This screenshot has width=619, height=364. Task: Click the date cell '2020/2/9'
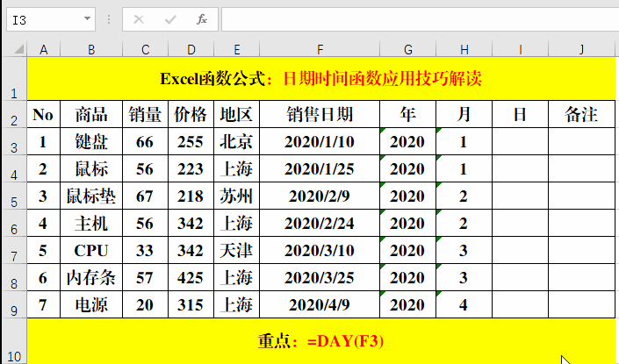click(x=320, y=196)
